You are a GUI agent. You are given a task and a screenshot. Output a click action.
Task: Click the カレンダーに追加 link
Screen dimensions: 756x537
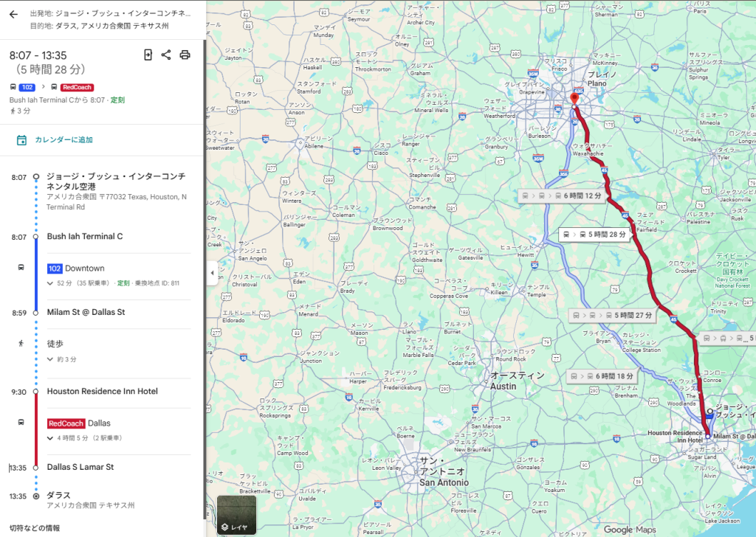(63, 139)
